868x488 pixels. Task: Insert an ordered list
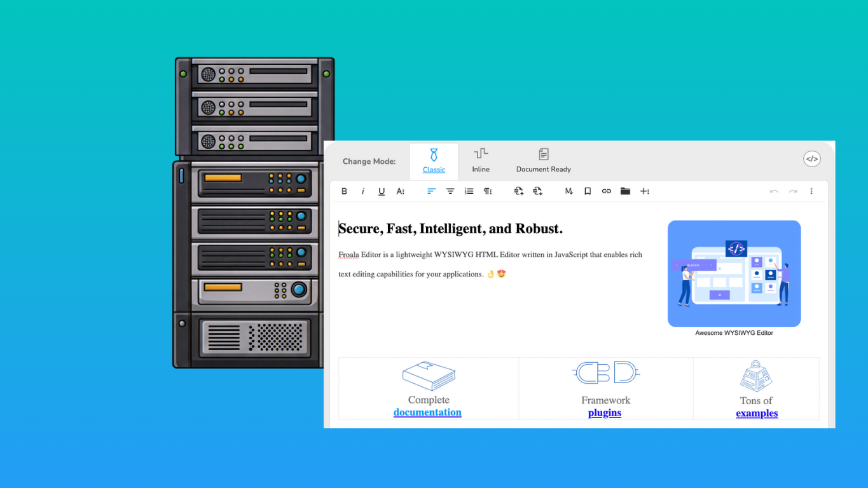point(469,191)
